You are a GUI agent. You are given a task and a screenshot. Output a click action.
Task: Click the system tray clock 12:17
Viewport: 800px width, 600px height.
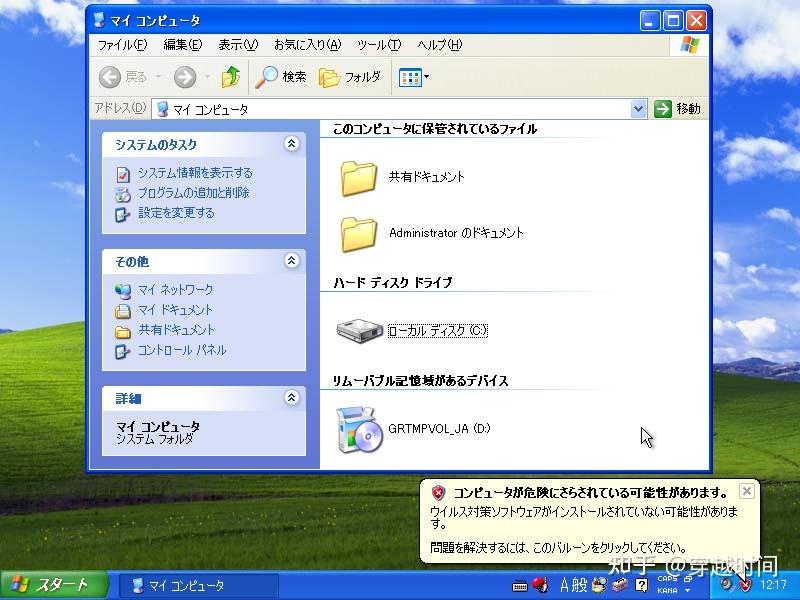tap(773, 585)
